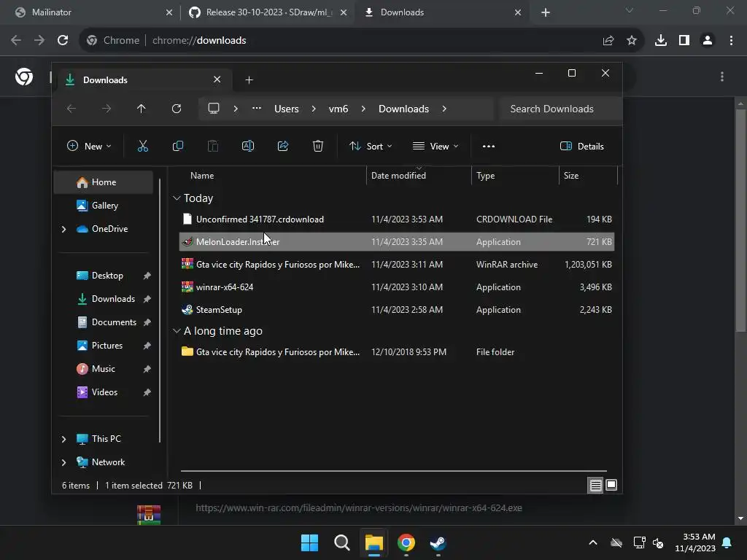Screen dimensions: 747x560
Task: Select Gallery in navigation pane
Action: tap(104, 206)
